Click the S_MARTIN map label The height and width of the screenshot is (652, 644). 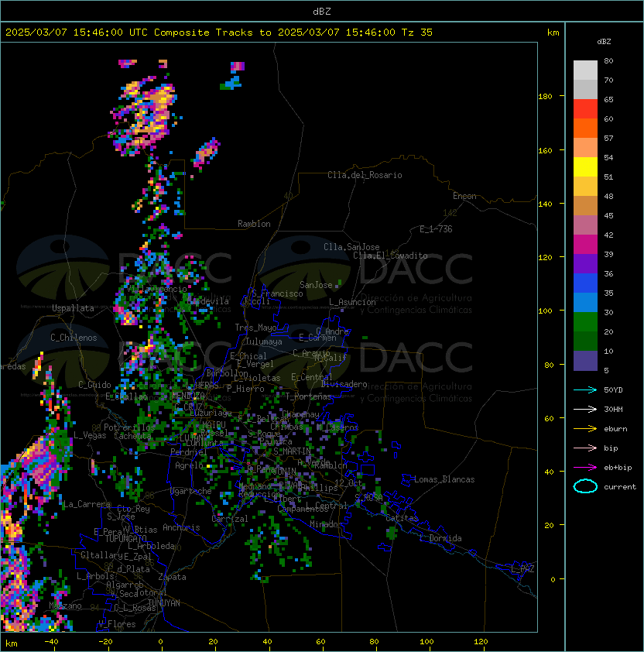coord(292,451)
